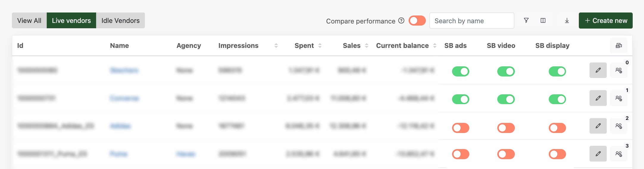Focus the Search by name field
This screenshot has width=644, height=169.
coord(472,21)
